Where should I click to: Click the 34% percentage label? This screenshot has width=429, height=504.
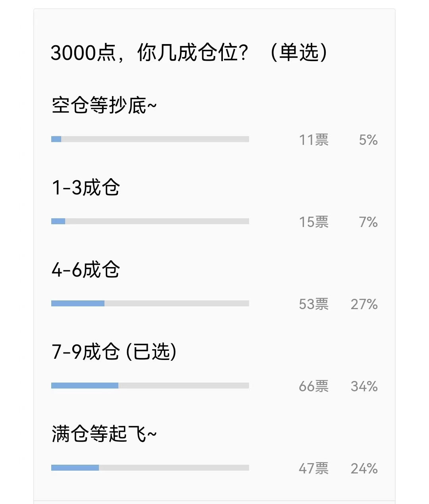(364, 387)
